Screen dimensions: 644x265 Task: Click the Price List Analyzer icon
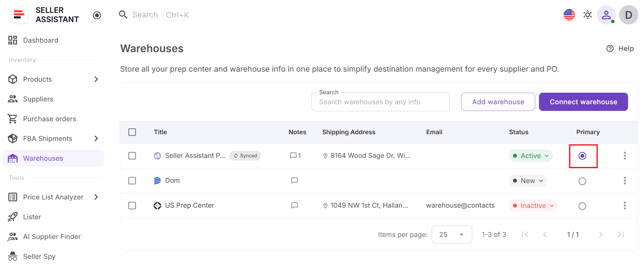[13, 197]
